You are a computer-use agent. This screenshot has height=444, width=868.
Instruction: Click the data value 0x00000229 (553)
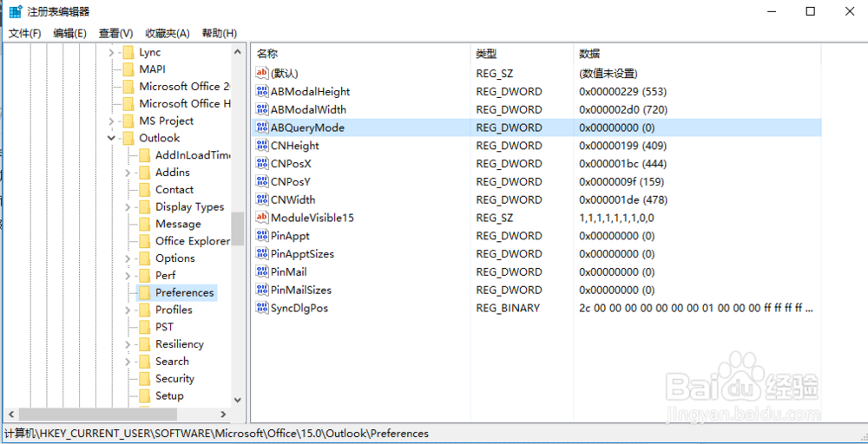pyautogui.click(x=623, y=91)
